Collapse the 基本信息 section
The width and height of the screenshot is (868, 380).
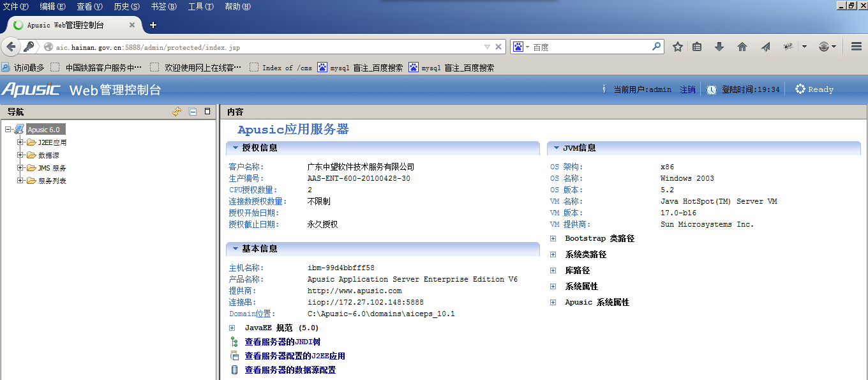[x=235, y=249]
